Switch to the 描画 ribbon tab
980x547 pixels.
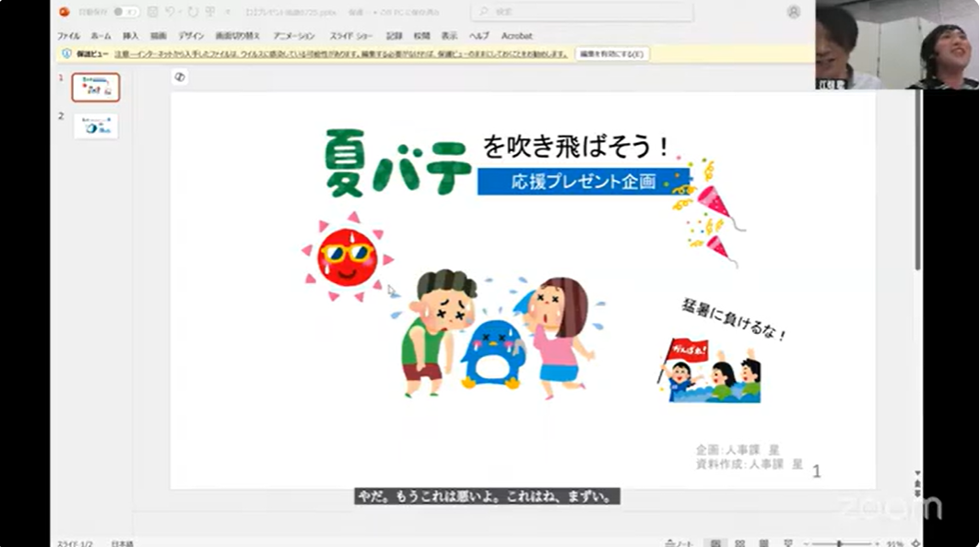(x=159, y=36)
